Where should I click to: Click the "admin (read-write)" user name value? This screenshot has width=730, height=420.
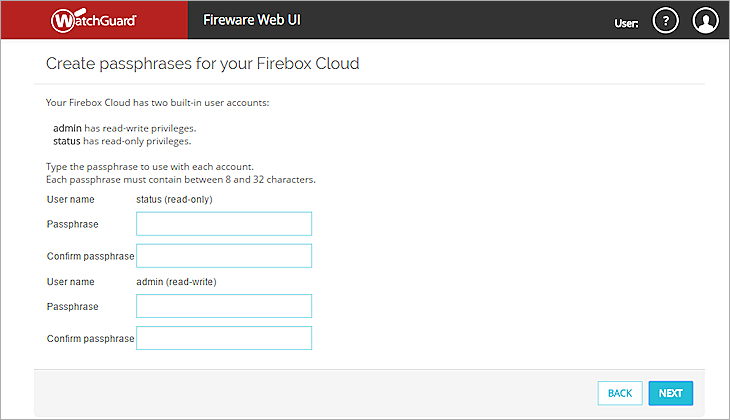[x=177, y=281]
